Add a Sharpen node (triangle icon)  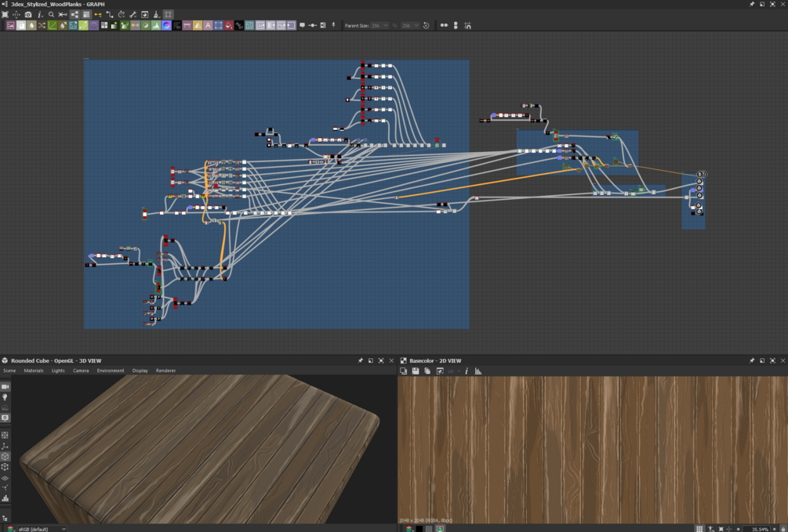click(198, 25)
